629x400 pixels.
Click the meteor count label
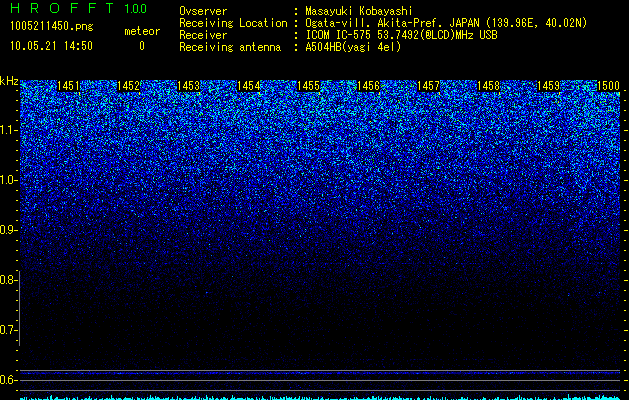pyautogui.click(x=142, y=31)
